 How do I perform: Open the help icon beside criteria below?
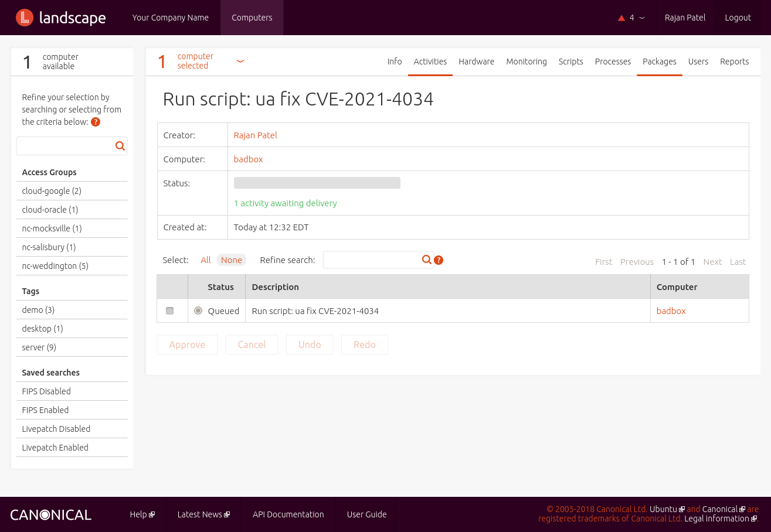(96, 122)
